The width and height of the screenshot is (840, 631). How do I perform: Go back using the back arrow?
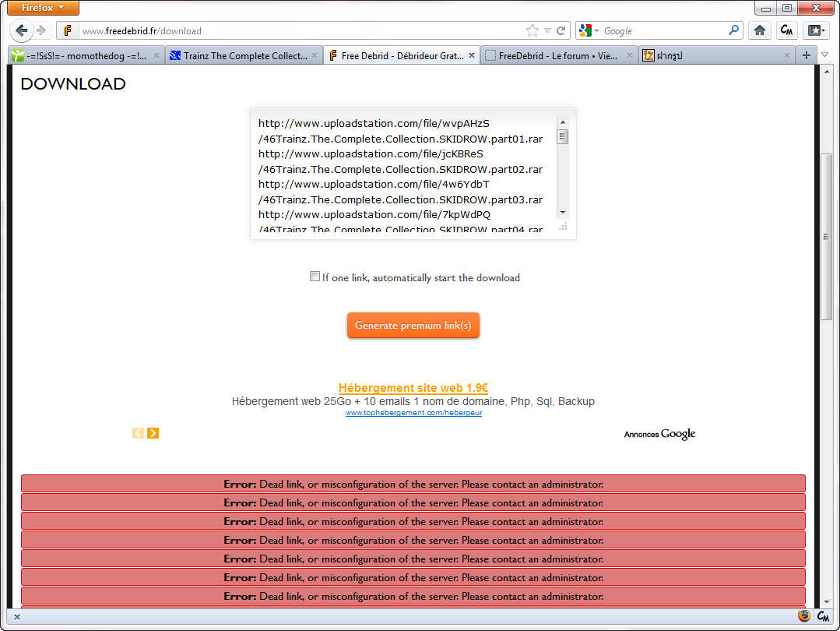coord(22,30)
